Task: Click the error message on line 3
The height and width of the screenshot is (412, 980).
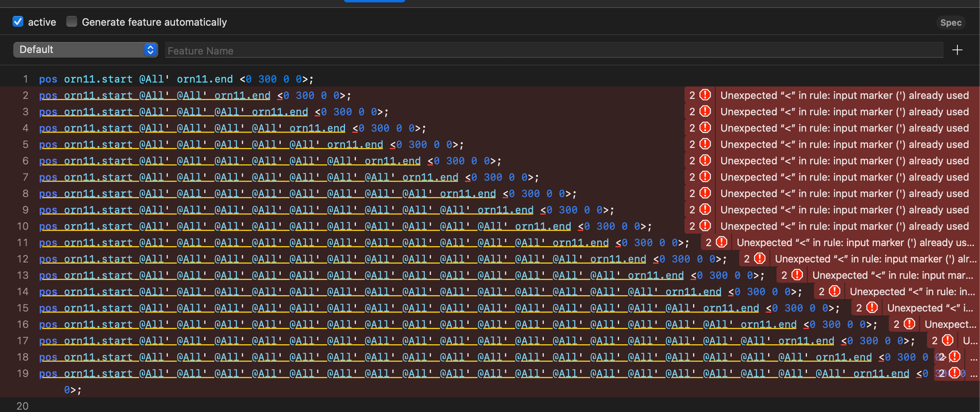Action: [x=844, y=112]
